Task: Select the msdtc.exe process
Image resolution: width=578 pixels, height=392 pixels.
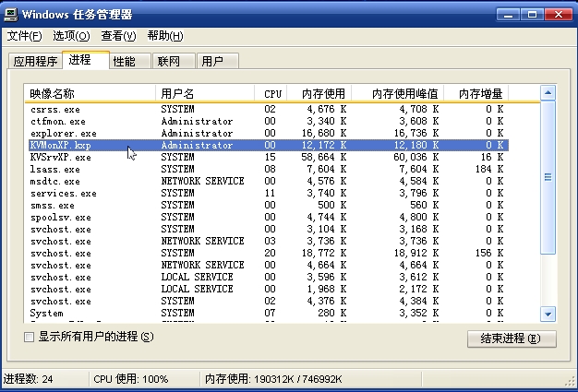Action: [x=267, y=181]
